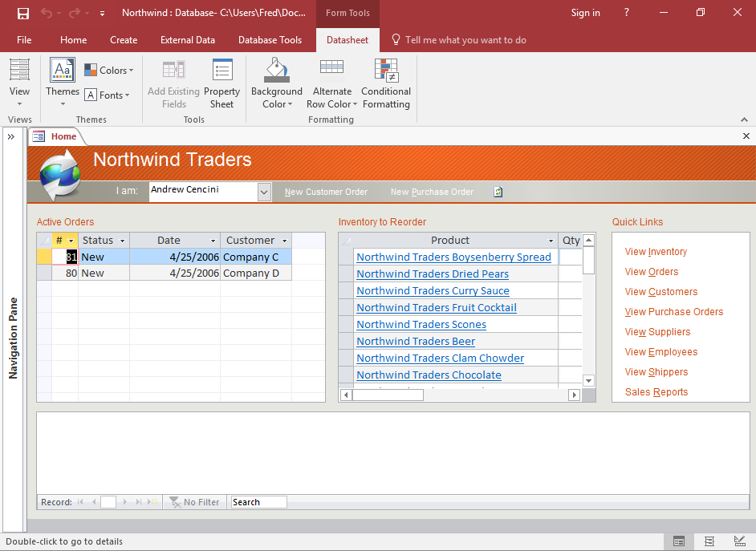Click the record navigator Search box

tap(259, 502)
